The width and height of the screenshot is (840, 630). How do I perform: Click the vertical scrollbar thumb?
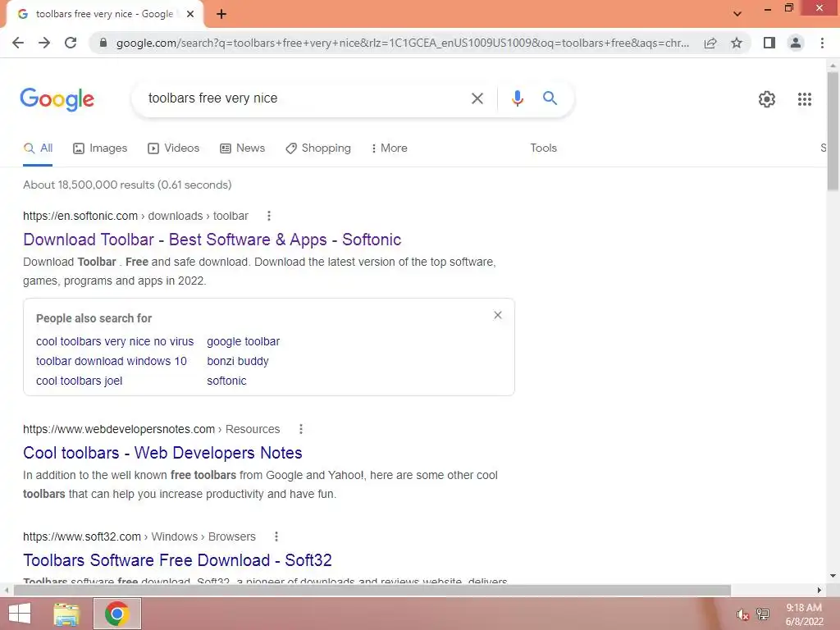833,130
